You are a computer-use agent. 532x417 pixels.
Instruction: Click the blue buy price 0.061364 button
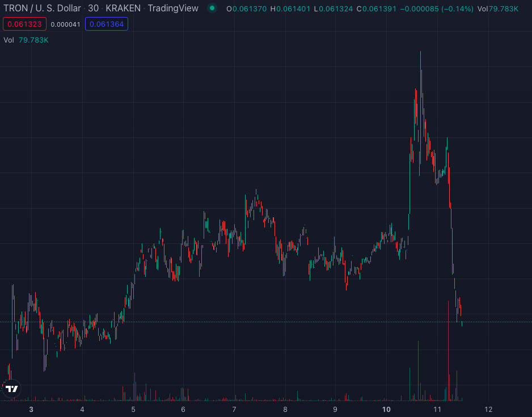107,24
